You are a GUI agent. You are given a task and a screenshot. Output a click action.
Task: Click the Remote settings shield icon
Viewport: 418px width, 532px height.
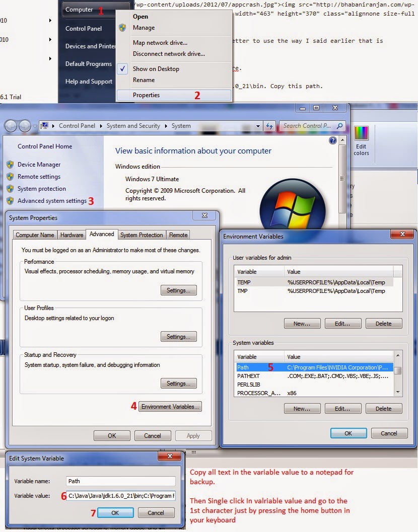coord(10,177)
